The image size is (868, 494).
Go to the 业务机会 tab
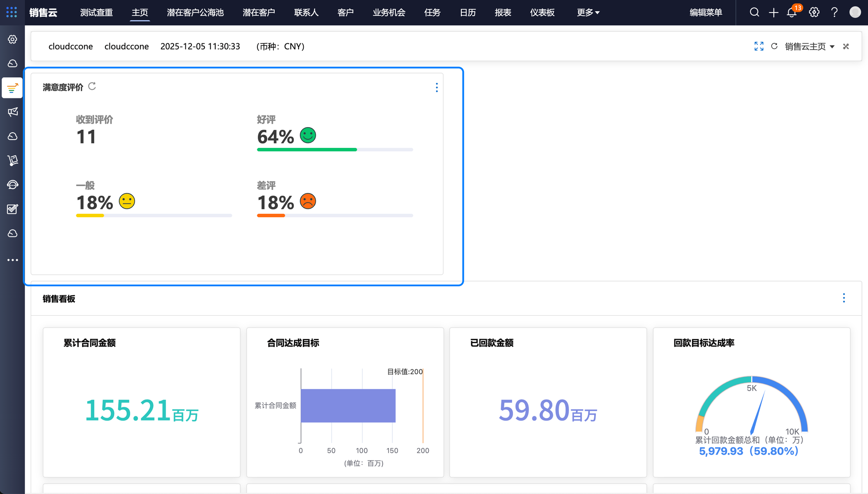pos(389,13)
